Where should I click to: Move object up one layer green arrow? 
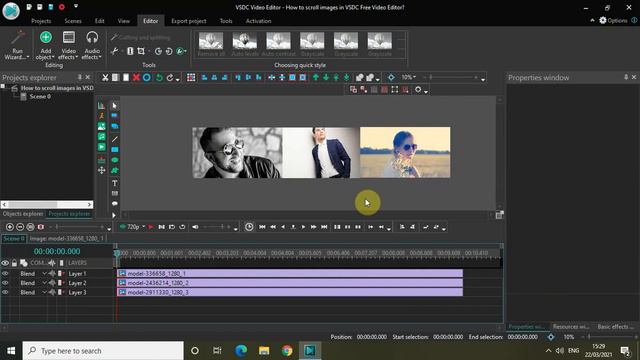pyautogui.click(x=316, y=78)
